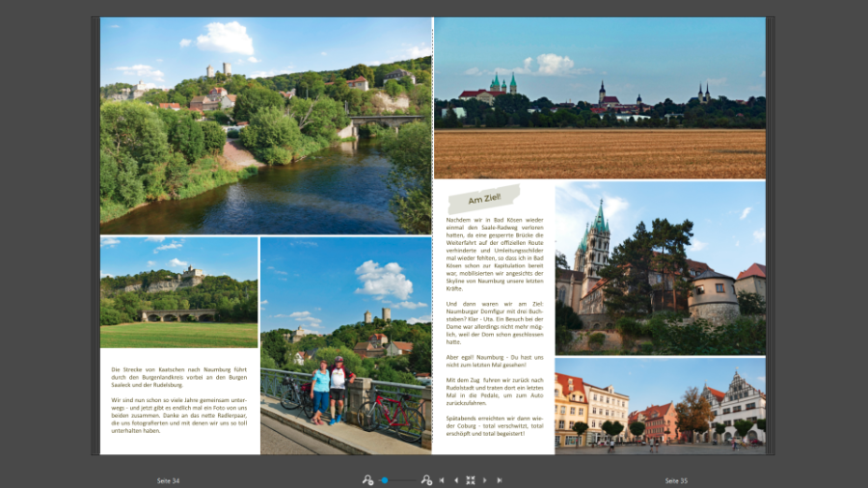
Task: Click the 'Seite 35' page label
Action: point(676,479)
